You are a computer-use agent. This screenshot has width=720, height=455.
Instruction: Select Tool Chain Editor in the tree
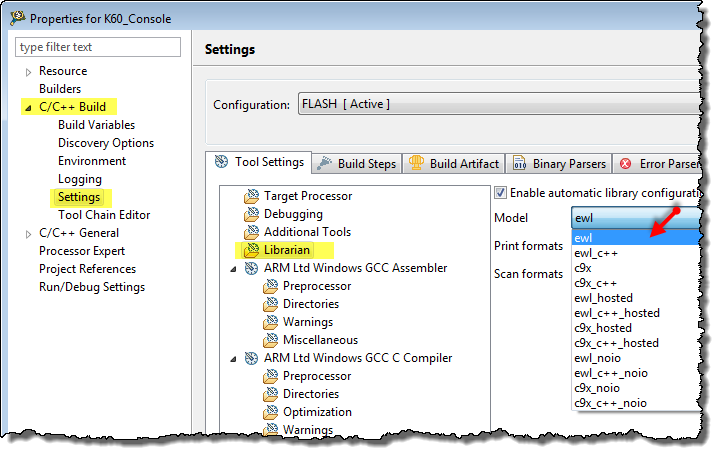[x=104, y=215]
